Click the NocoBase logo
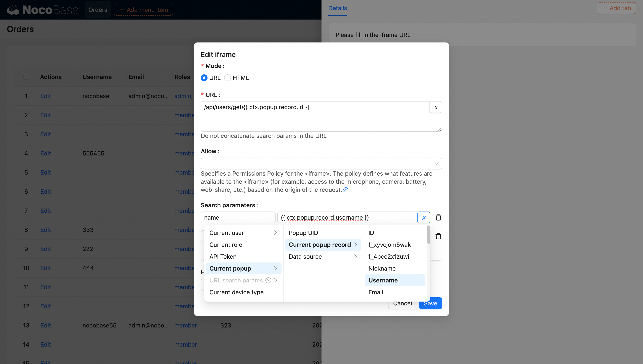 pyautogui.click(x=43, y=10)
